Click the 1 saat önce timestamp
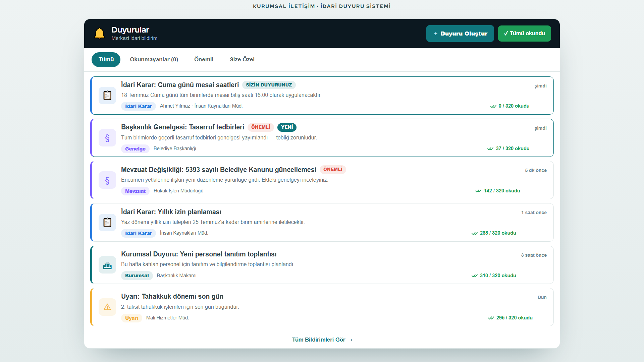Image resolution: width=644 pixels, height=362 pixels. coord(534,213)
